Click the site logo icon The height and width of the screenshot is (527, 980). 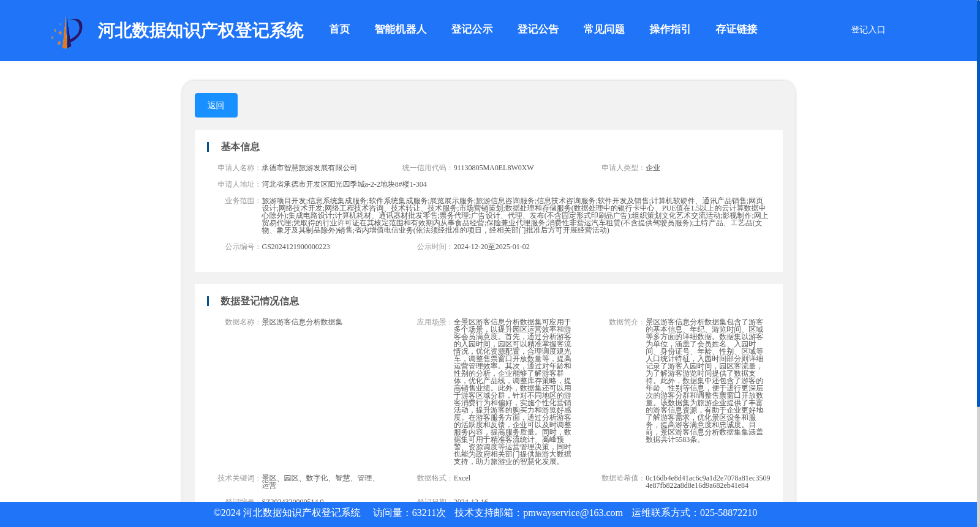pyautogui.click(x=67, y=32)
